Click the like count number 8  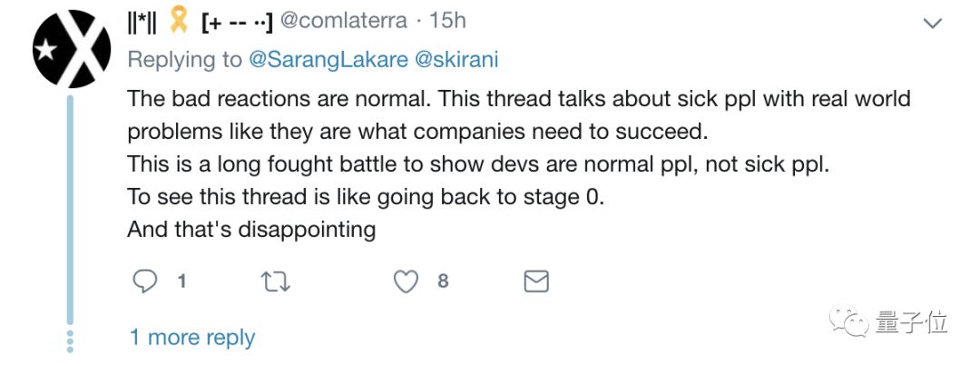pyautogui.click(x=443, y=282)
